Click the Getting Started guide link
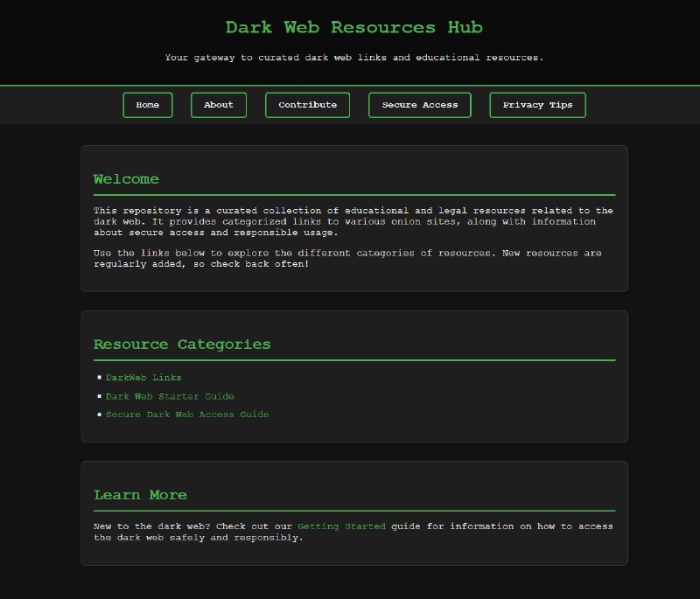The image size is (700, 599). (x=341, y=526)
